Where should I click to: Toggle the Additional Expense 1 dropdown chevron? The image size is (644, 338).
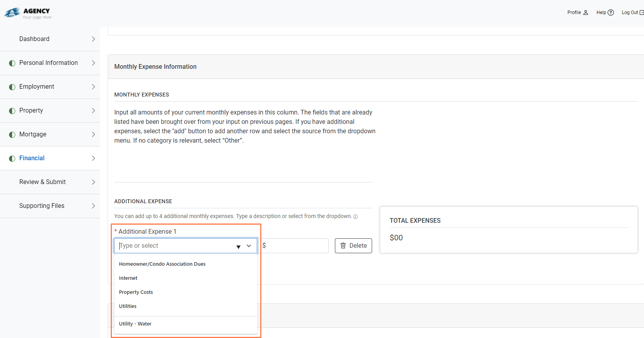tap(249, 246)
